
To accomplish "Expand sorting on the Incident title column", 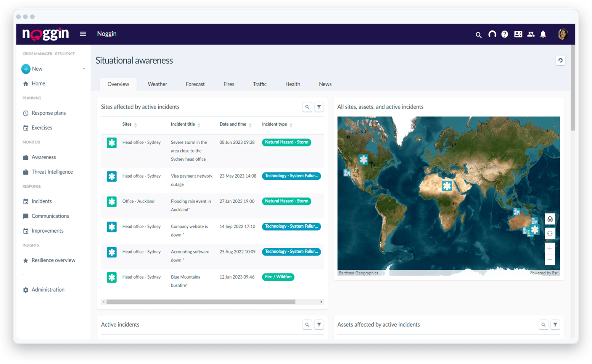I will pos(200,124).
